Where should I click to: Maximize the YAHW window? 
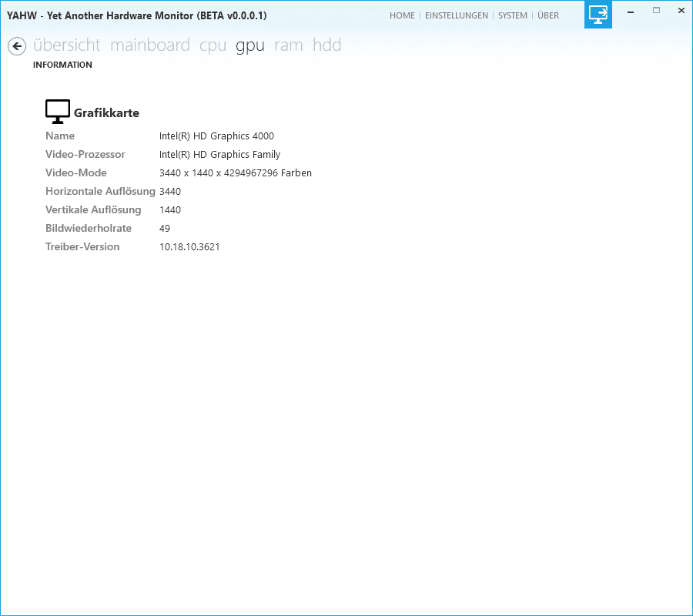[656, 10]
